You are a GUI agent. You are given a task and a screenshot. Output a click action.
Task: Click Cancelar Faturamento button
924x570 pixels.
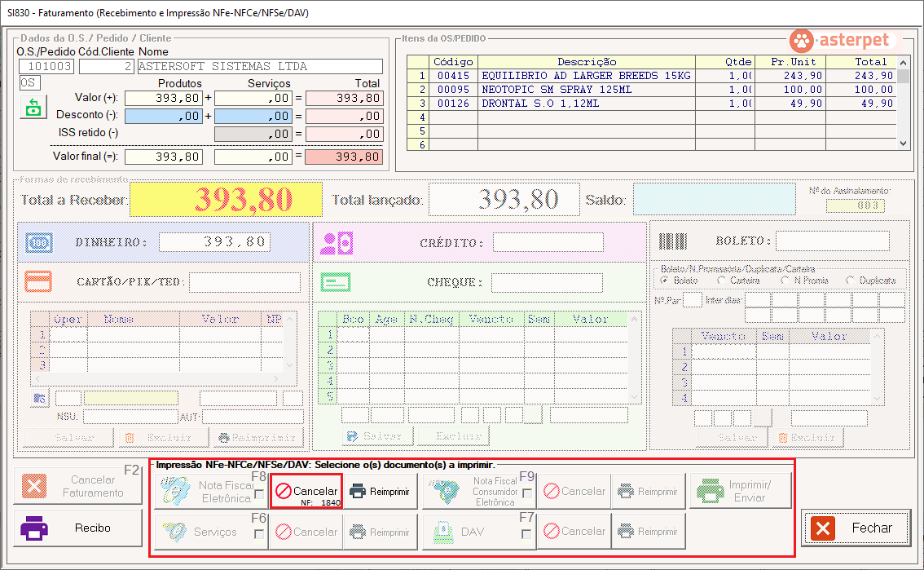(x=77, y=486)
